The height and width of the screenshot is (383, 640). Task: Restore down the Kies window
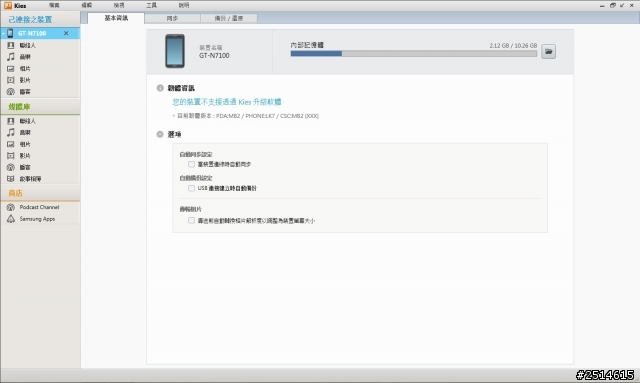pos(612,5)
